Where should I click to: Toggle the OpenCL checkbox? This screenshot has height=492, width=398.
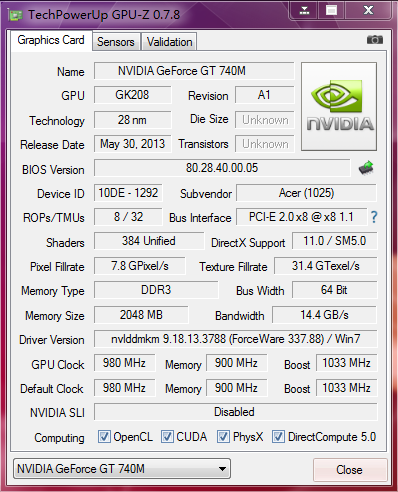[104, 437]
